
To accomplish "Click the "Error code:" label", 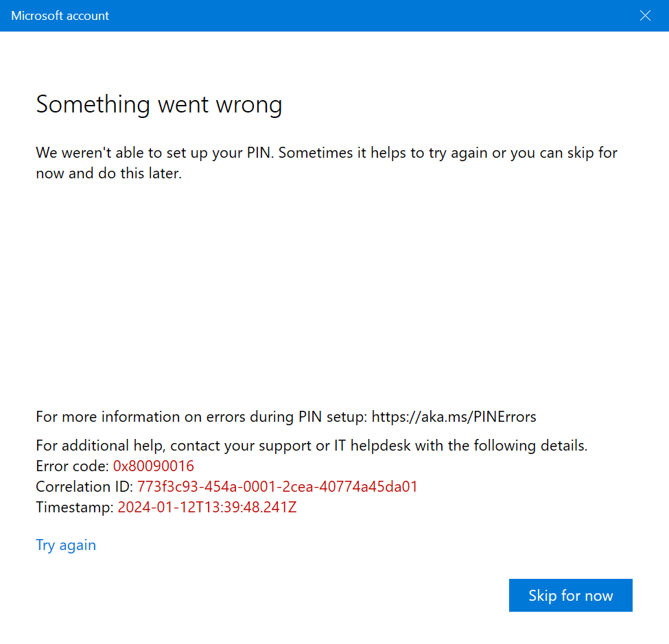I will 73,466.
